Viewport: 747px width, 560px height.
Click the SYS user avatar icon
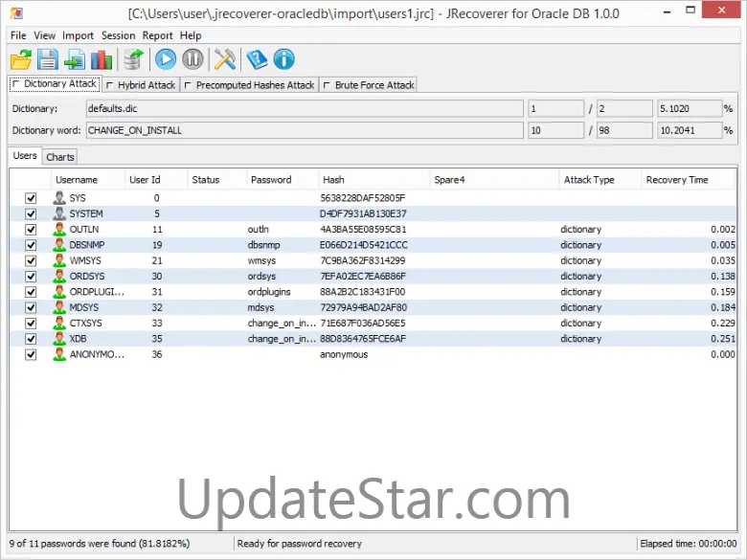59,197
